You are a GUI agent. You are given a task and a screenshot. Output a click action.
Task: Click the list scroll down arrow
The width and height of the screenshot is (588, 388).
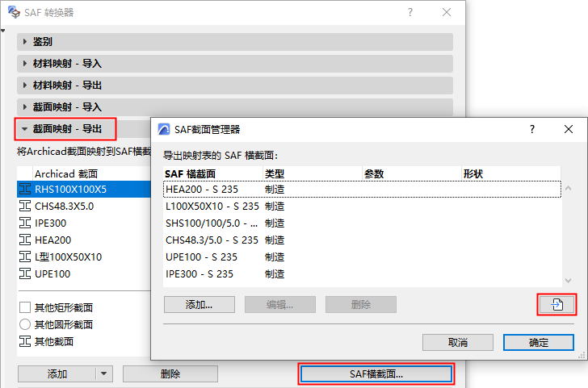[x=568, y=280]
